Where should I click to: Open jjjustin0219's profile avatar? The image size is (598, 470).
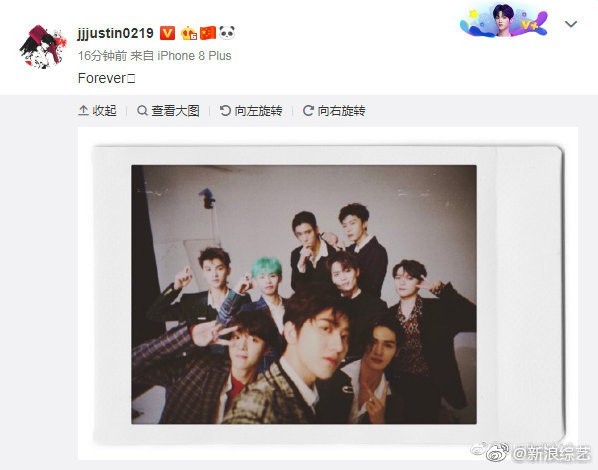(x=43, y=47)
